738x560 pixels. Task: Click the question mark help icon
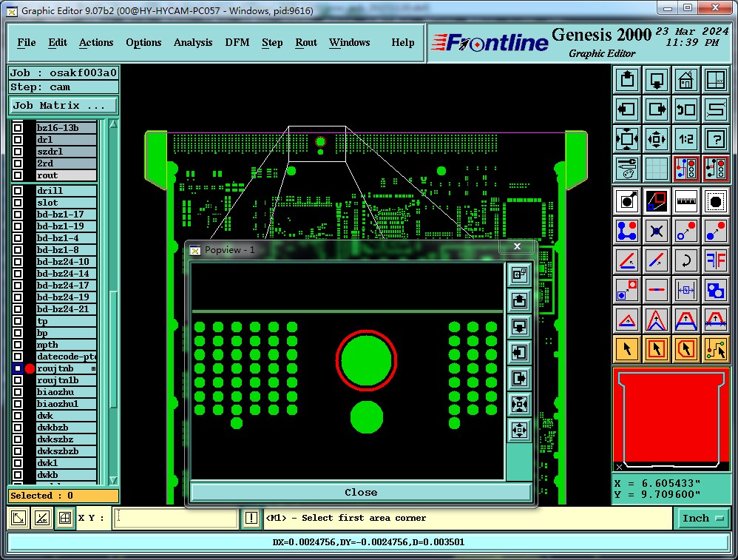tap(716, 139)
